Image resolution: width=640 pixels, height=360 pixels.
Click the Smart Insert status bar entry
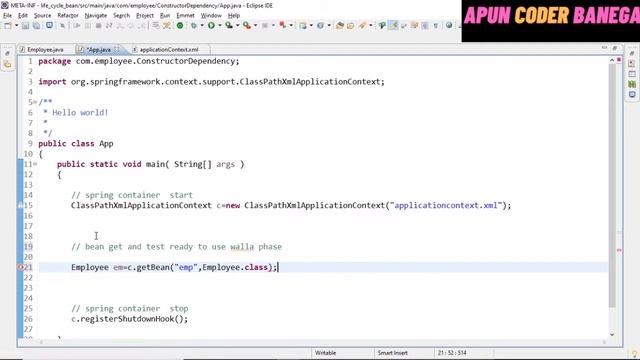392,353
